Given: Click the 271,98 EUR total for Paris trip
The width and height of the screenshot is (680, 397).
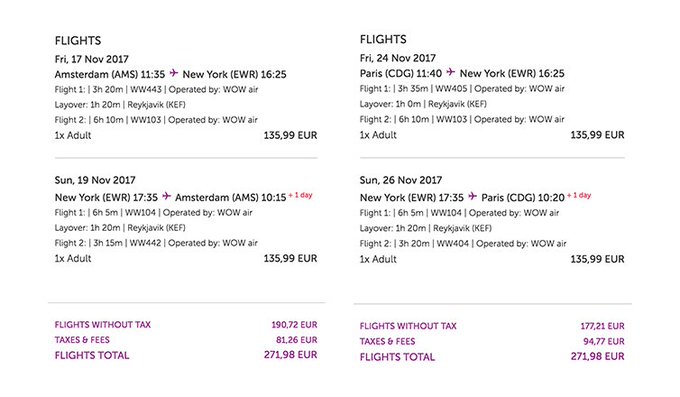Looking at the screenshot, I should tap(598, 356).
